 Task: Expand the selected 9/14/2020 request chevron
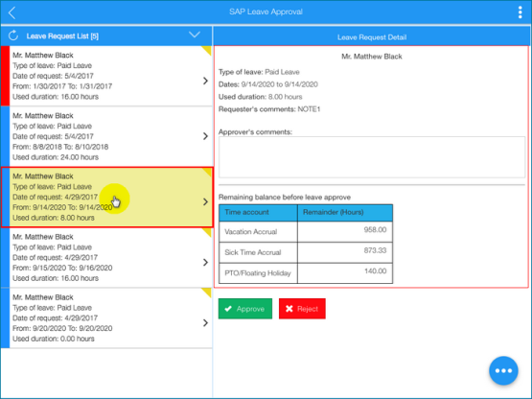pos(205,201)
